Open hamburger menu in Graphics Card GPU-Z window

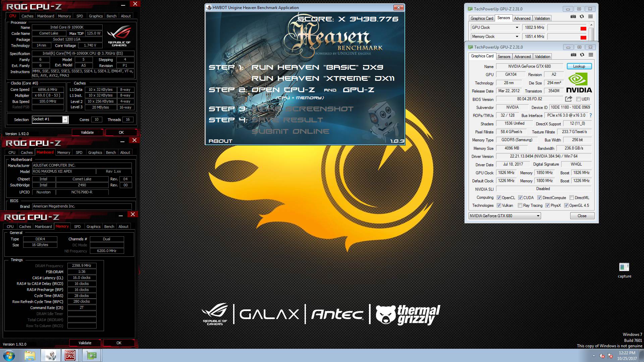[x=591, y=55]
